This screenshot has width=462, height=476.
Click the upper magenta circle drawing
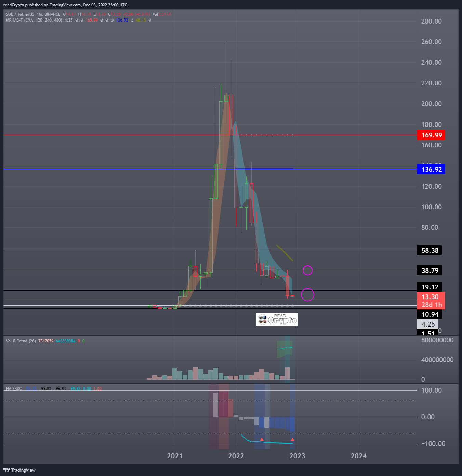(307, 270)
